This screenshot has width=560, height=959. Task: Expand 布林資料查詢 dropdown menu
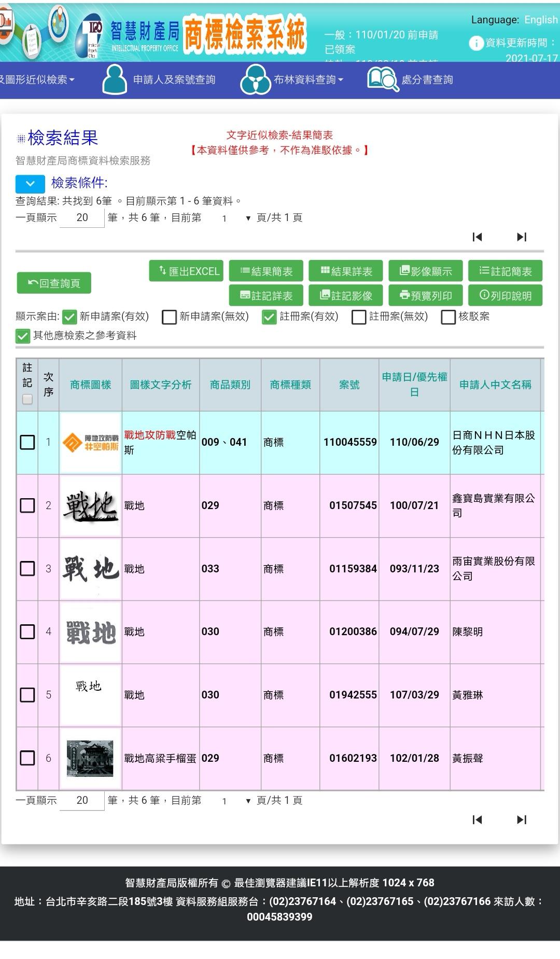click(x=309, y=79)
